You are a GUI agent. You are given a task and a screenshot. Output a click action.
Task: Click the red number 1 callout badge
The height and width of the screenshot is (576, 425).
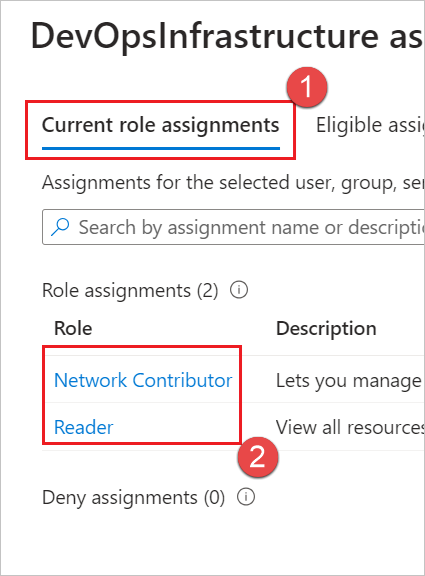307,87
